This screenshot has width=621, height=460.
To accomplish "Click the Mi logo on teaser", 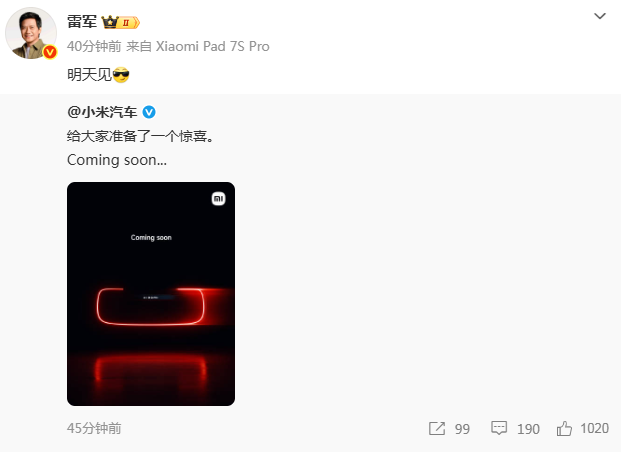I will pos(219,199).
